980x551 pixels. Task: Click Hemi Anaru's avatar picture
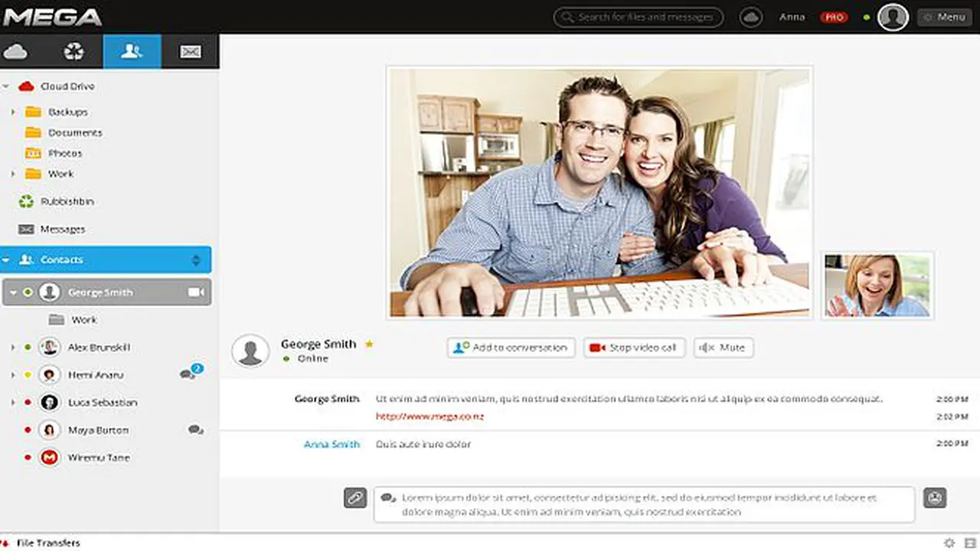(x=50, y=375)
